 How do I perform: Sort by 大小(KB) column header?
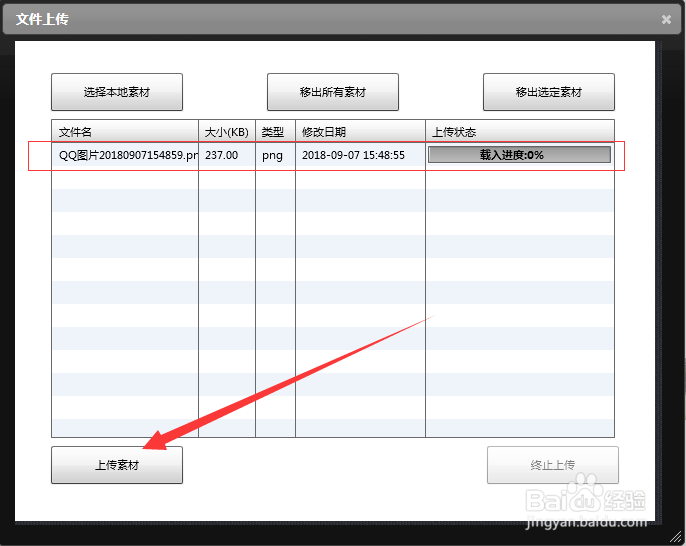pos(227,132)
